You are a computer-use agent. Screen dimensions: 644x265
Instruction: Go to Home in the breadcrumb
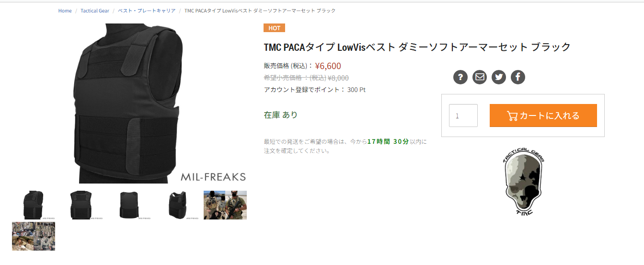pyautogui.click(x=65, y=11)
